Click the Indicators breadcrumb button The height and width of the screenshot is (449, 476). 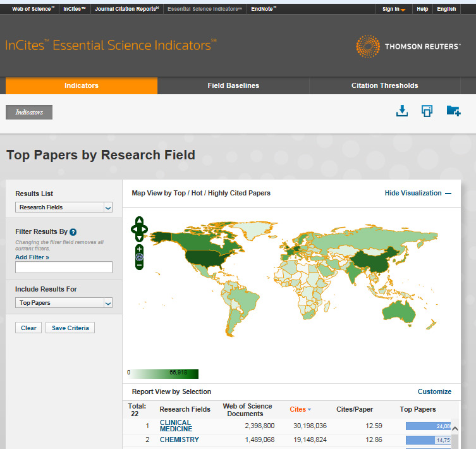coord(29,112)
